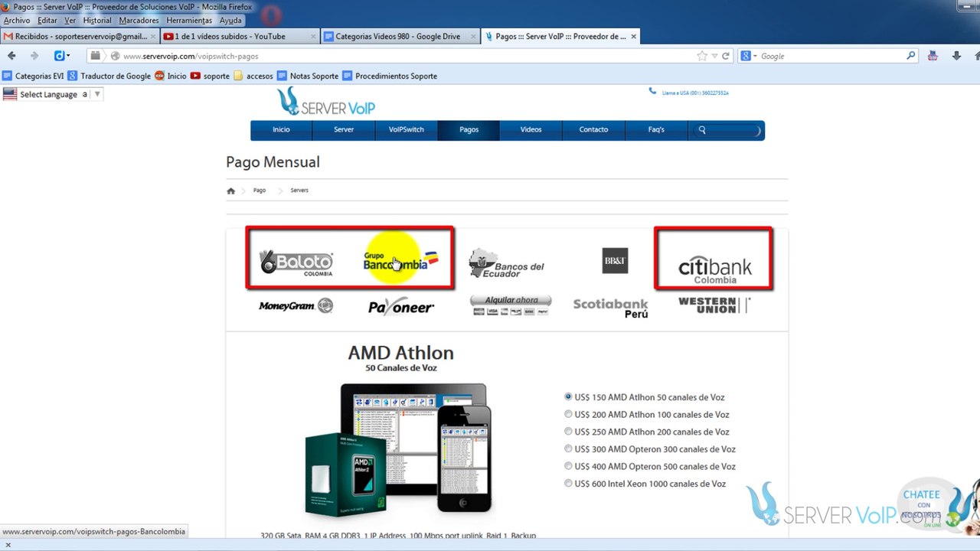The width and height of the screenshot is (980, 551).
Task: Click the home icon in the breadcrumb
Action: (x=230, y=191)
